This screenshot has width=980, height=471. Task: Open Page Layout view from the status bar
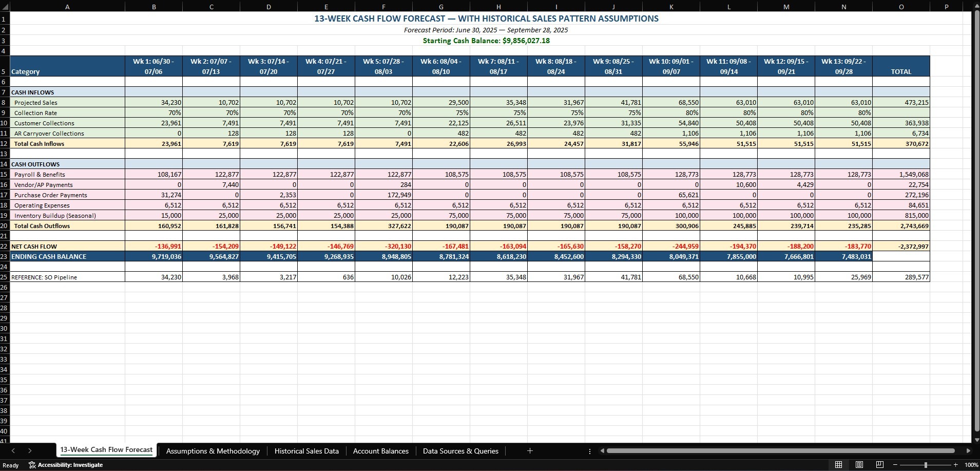tap(859, 465)
